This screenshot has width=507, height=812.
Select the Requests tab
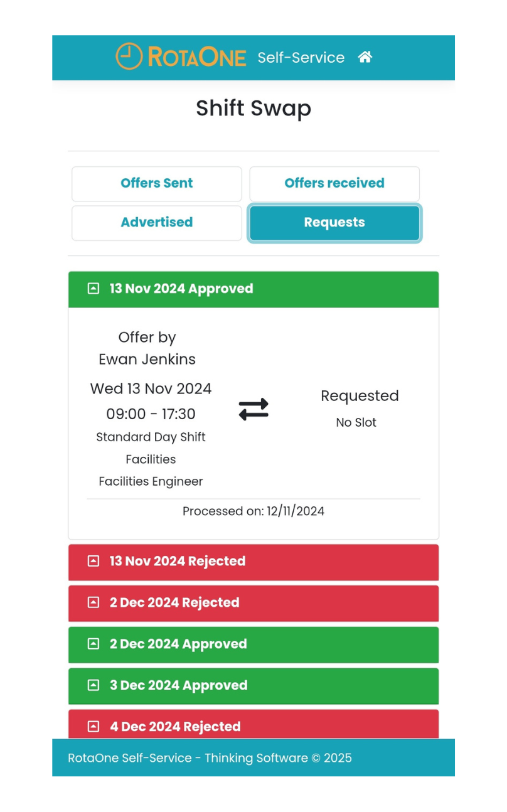tap(334, 222)
